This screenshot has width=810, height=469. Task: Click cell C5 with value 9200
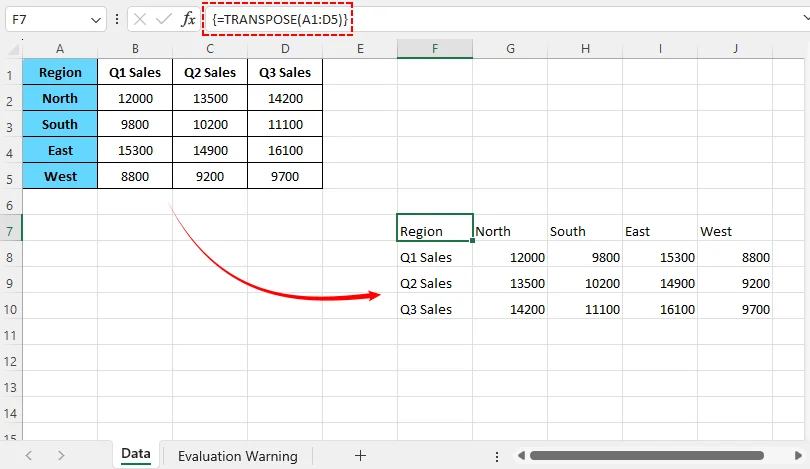tap(210, 176)
